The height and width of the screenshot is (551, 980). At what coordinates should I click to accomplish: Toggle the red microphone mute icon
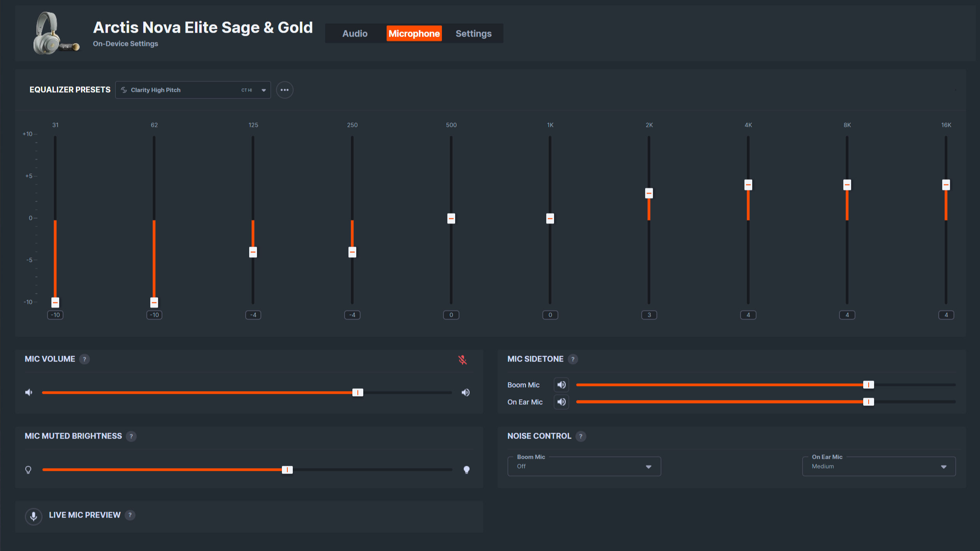(x=463, y=360)
